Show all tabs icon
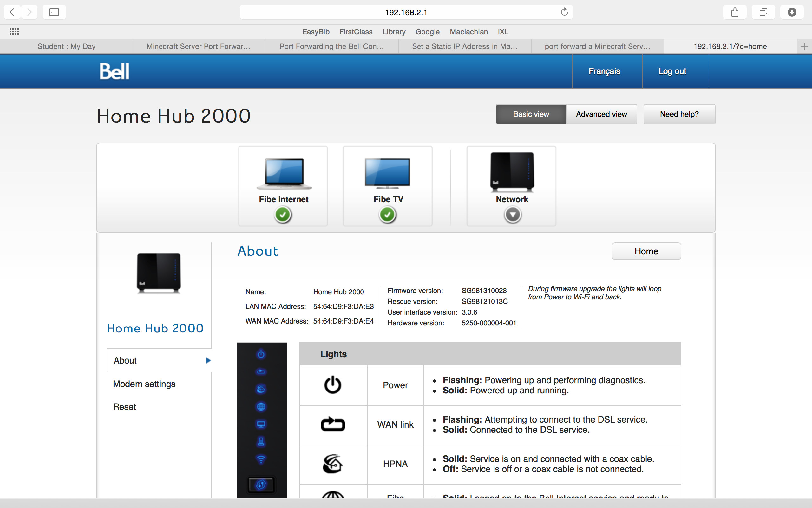The image size is (812, 508). click(763, 12)
